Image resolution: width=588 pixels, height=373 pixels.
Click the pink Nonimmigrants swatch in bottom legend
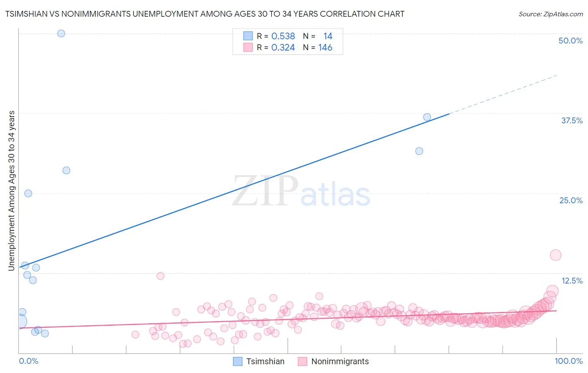point(302,361)
